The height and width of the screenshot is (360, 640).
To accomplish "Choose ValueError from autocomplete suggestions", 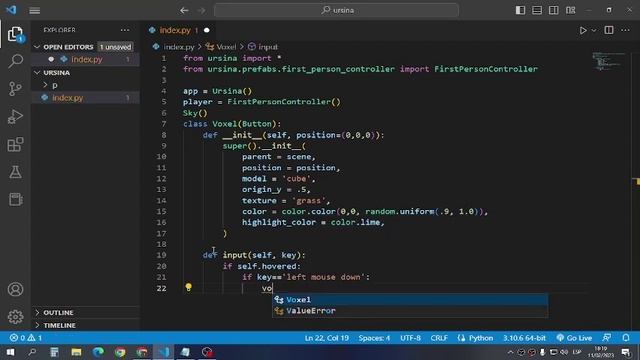I will coord(410,311).
